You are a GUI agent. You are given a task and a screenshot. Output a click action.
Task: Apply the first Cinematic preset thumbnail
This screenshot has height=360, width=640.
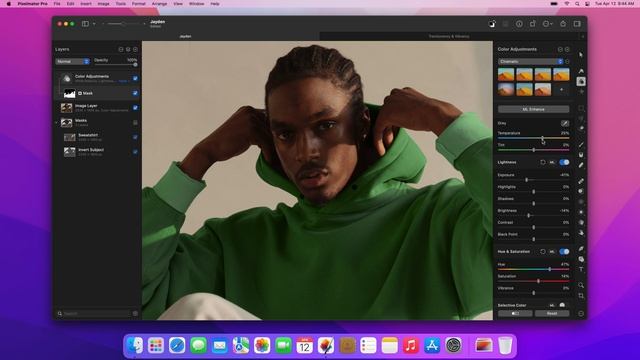[x=506, y=74]
